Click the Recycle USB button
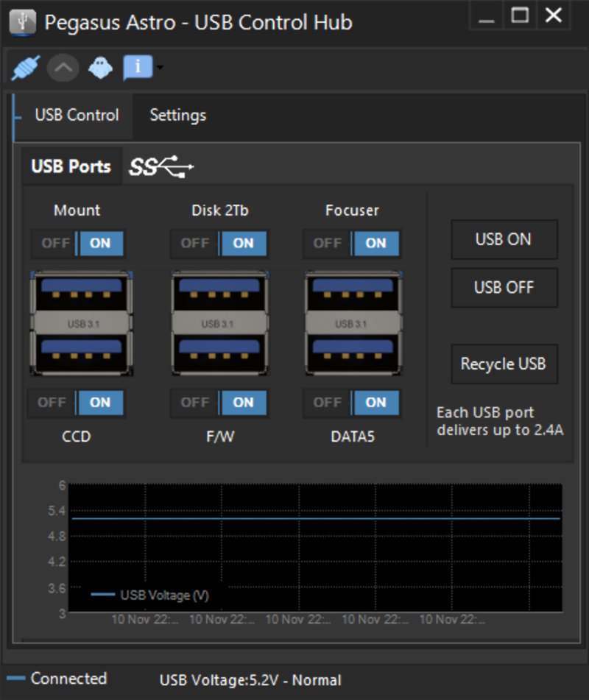This screenshot has height=700, width=589. 504,364
